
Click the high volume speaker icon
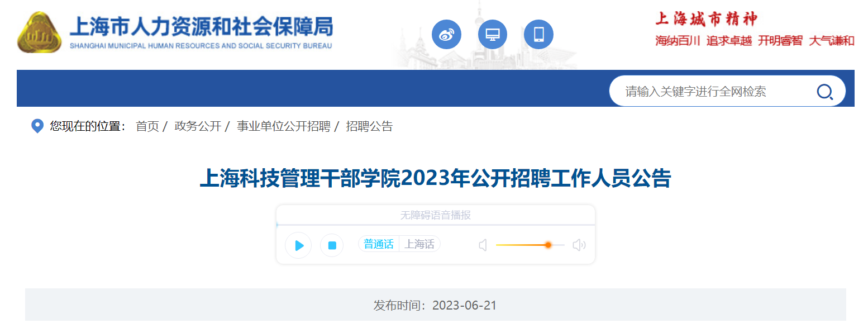click(x=579, y=245)
